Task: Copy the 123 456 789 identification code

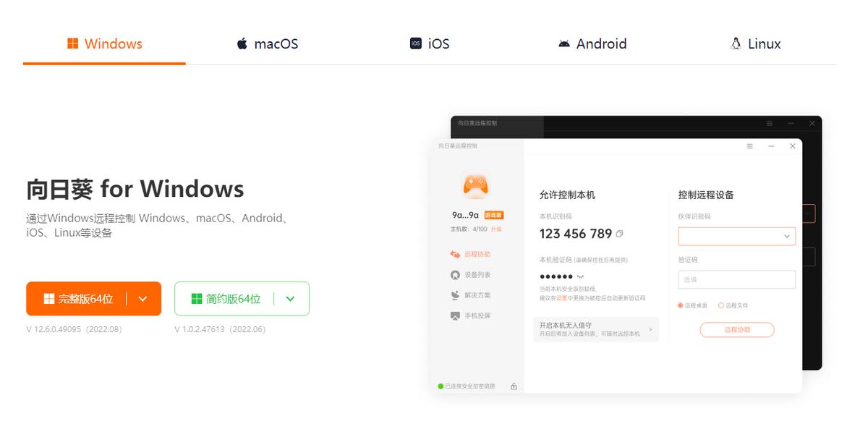Action: [x=620, y=234]
